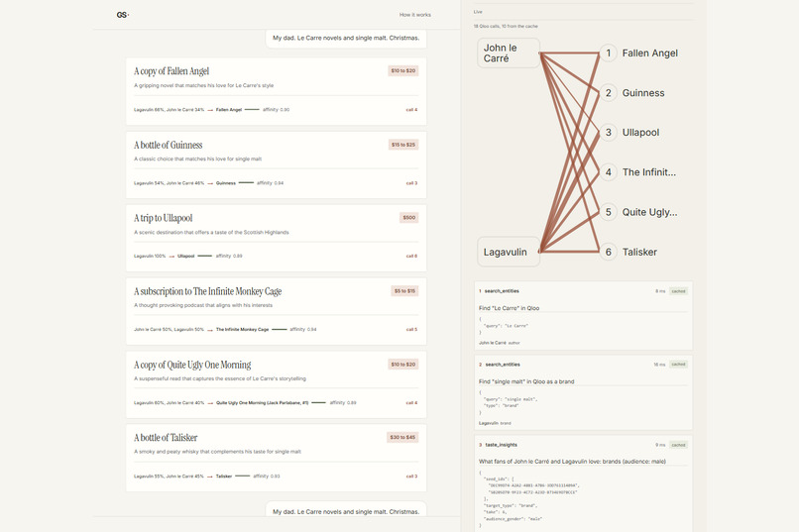Open the A trip to Ullapool card title
799x532 pixels.
point(163,218)
